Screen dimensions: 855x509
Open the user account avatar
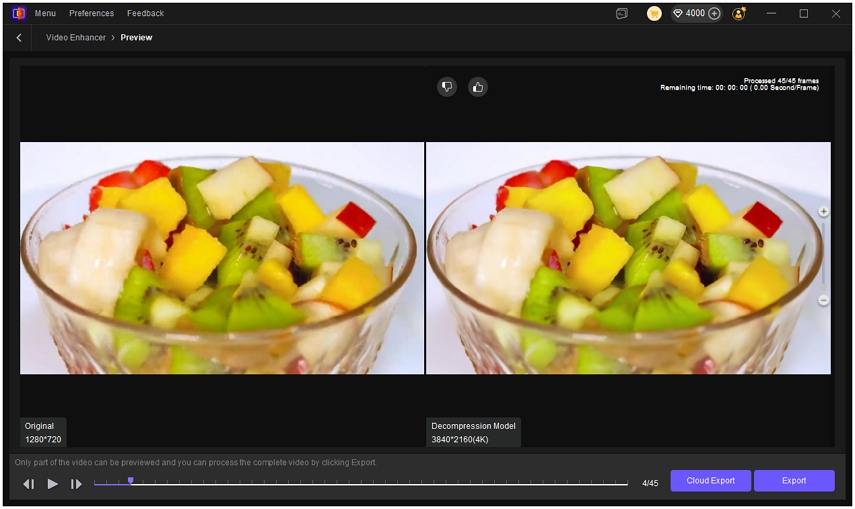pyautogui.click(x=739, y=14)
